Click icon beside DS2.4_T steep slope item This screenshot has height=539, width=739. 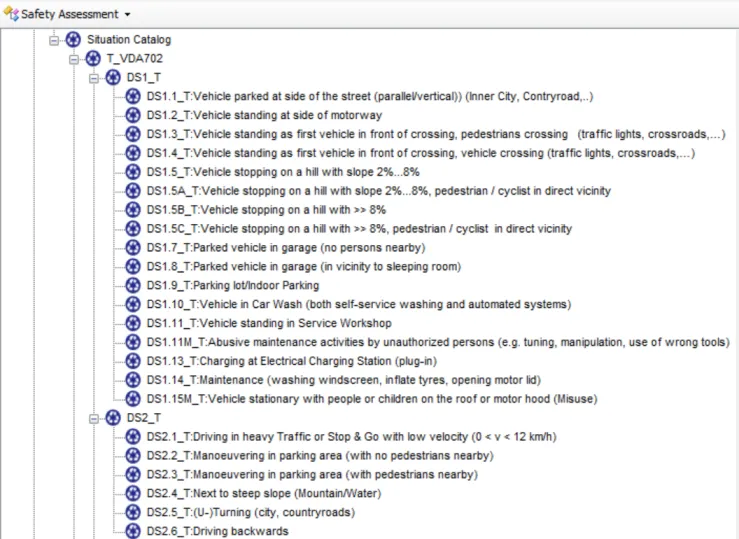(133, 493)
